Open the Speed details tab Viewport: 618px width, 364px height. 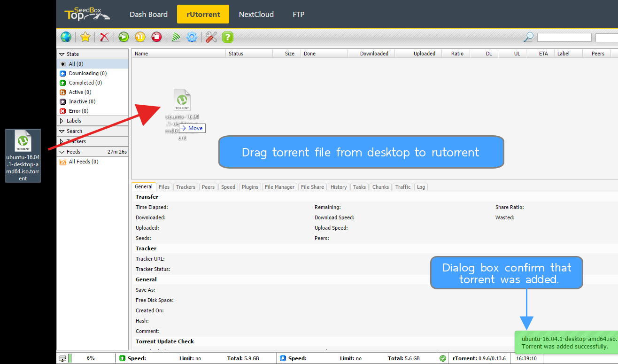coord(228,187)
